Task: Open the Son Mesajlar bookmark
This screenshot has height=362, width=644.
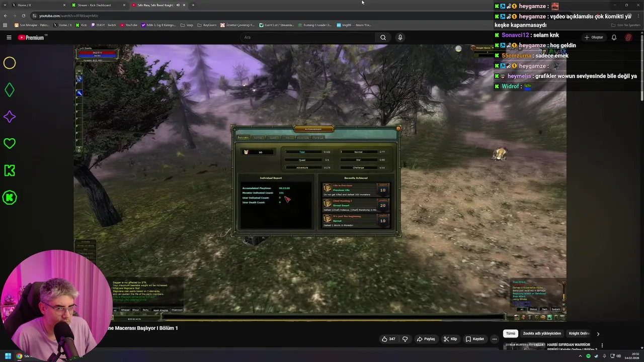Action: coord(32,25)
